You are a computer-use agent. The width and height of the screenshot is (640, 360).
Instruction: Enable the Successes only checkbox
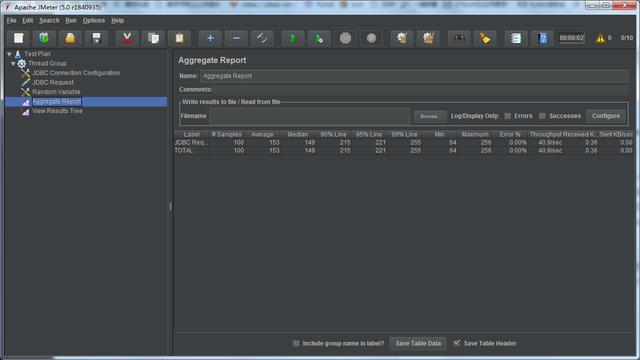pos(542,116)
